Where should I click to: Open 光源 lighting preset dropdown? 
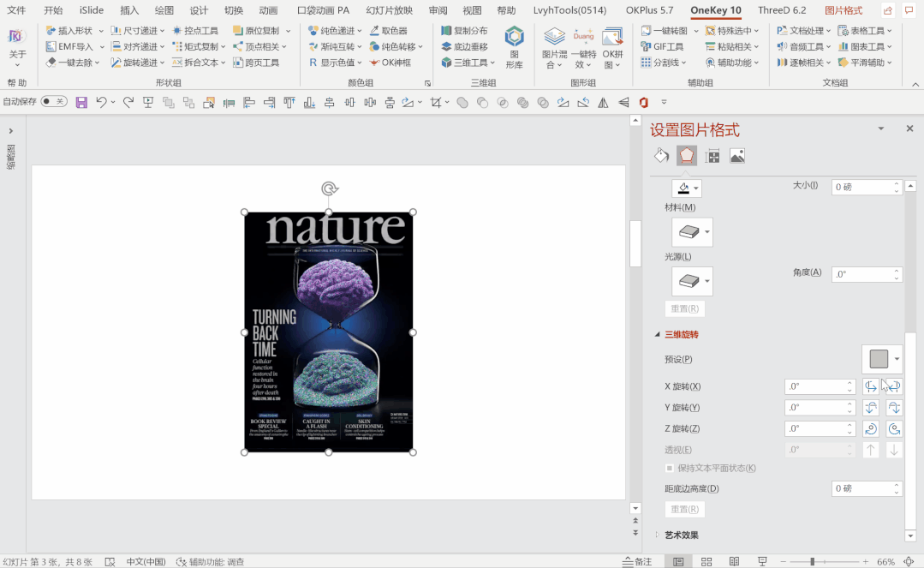pos(693,281)
